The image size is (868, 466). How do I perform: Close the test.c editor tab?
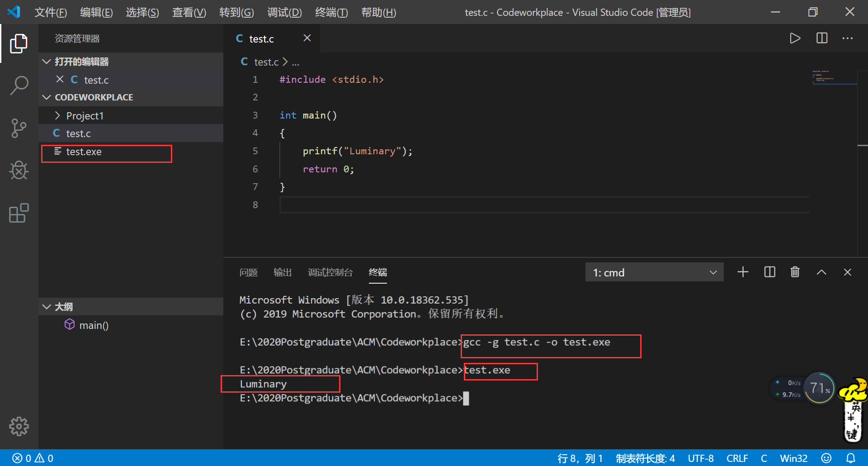tap(307, 38)
